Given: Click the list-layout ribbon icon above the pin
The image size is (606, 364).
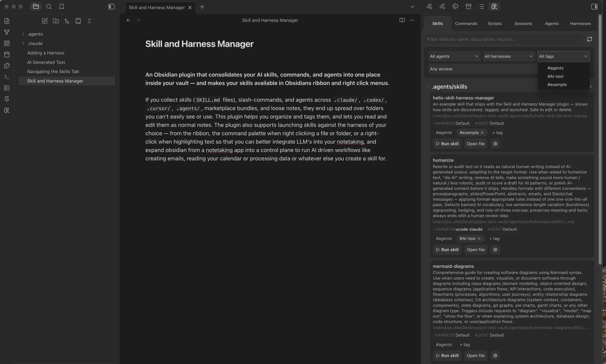Looking at the screenshot, I should click(x=7, y=88).
